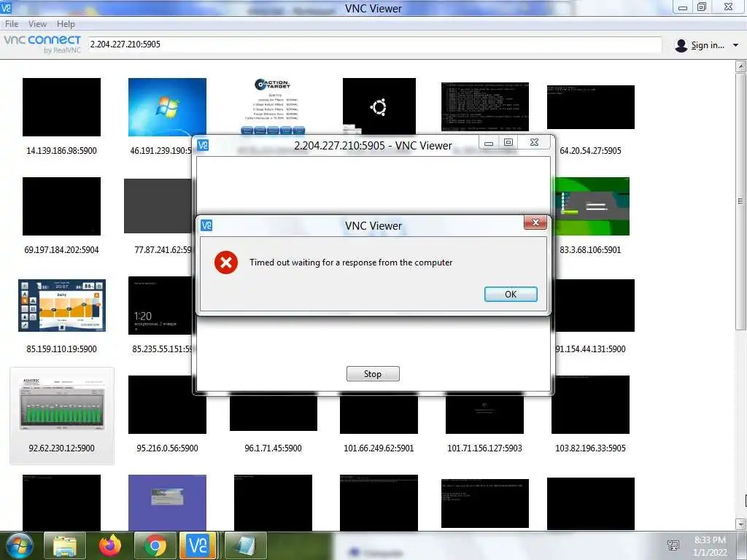The height and width of the screenshot is (560, 747).
Task: Click OK in the timeout error dialog
Action: click(511, 294)
